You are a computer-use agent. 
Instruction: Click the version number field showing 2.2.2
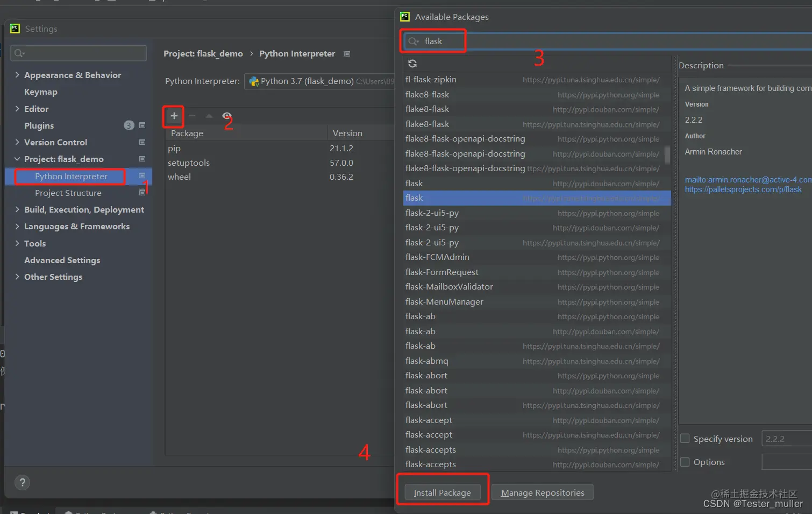[x=787, y=439]
